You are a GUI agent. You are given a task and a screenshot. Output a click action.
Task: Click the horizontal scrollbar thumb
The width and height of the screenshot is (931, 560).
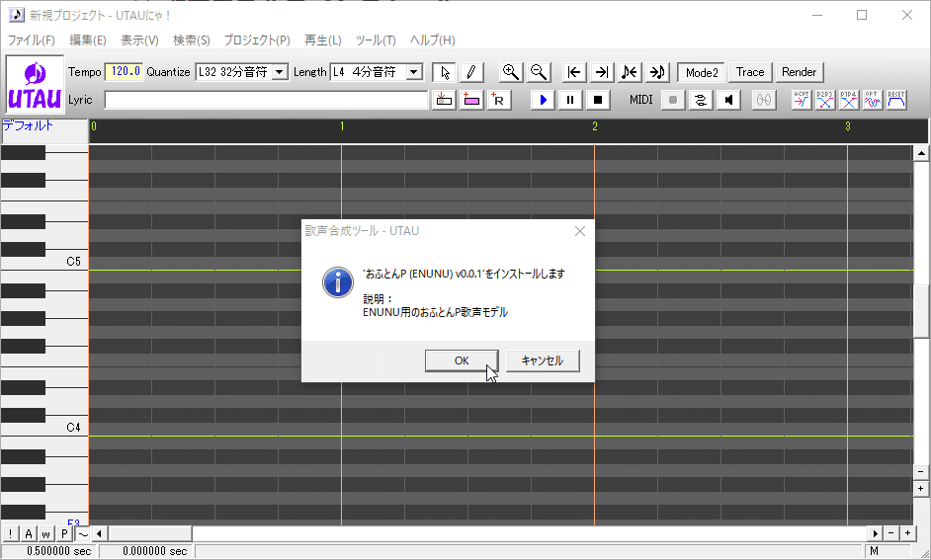click(x=149, y=534)
